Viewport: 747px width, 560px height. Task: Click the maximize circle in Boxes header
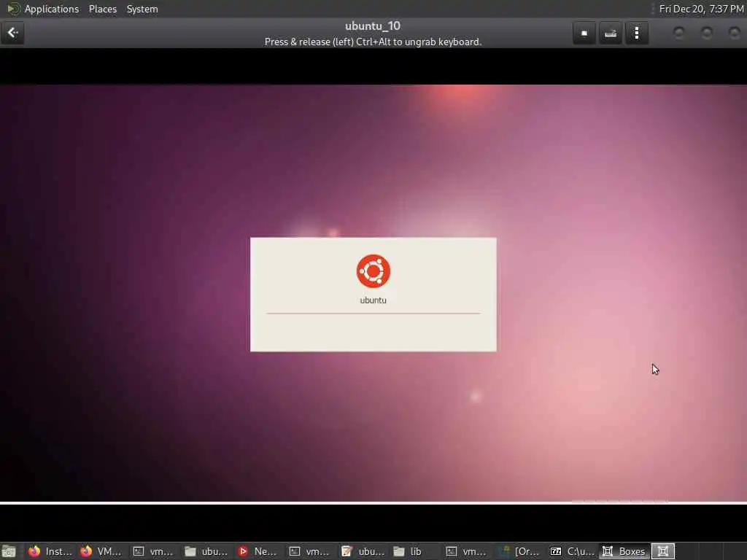(x=707, y=33)
